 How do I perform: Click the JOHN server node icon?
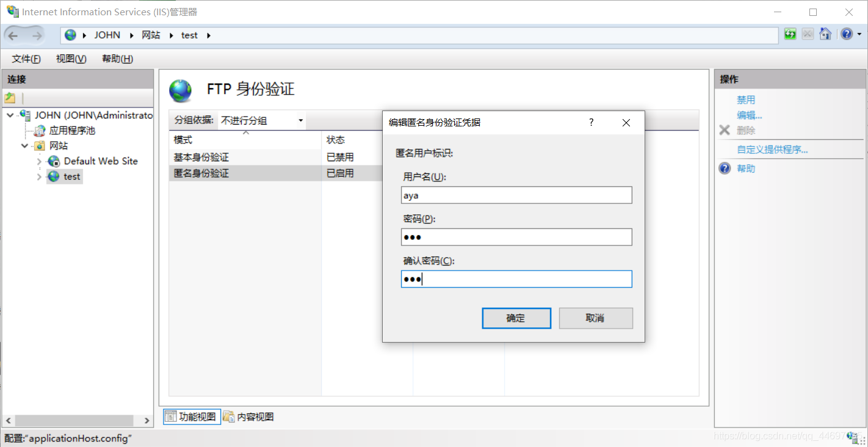pos(25,115)
